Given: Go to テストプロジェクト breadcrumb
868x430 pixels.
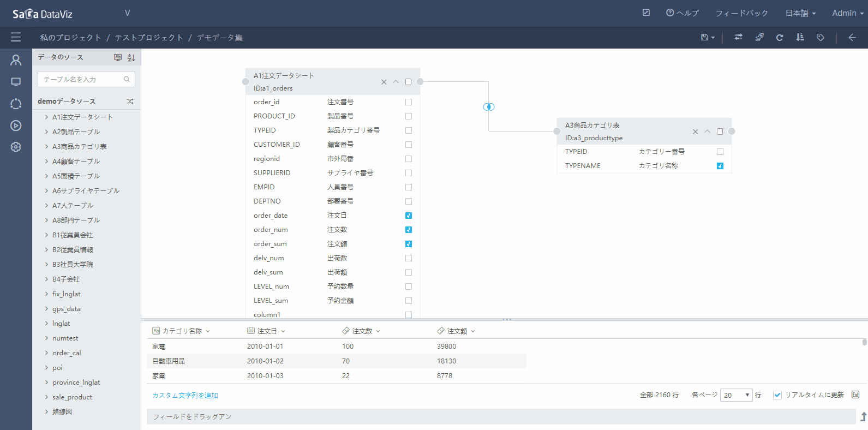Looking at the screenshot, I should pyautogui.click(x=148, y=38).
